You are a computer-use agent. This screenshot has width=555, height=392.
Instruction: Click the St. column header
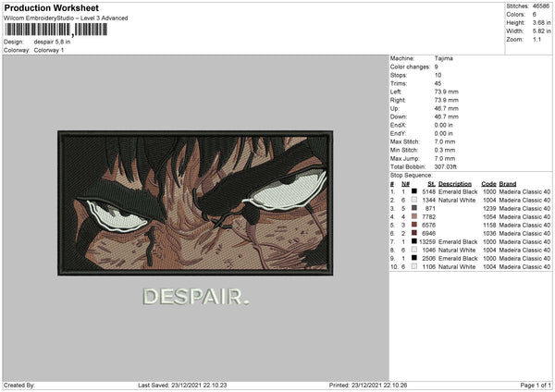point(431,184)
